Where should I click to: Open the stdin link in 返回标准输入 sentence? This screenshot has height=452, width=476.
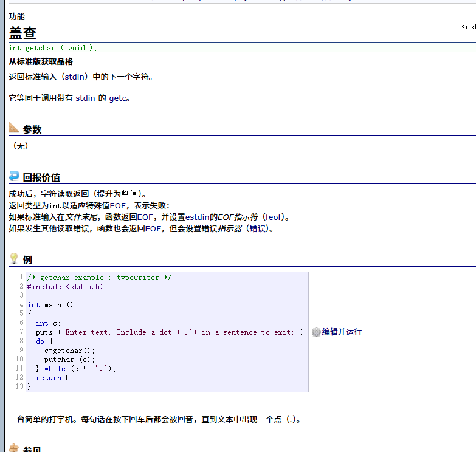click(x=74, y=77)
